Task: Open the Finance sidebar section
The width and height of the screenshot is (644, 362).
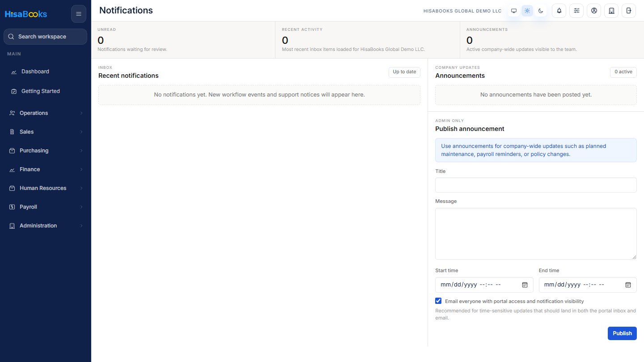Action: [x=46, y=169]
